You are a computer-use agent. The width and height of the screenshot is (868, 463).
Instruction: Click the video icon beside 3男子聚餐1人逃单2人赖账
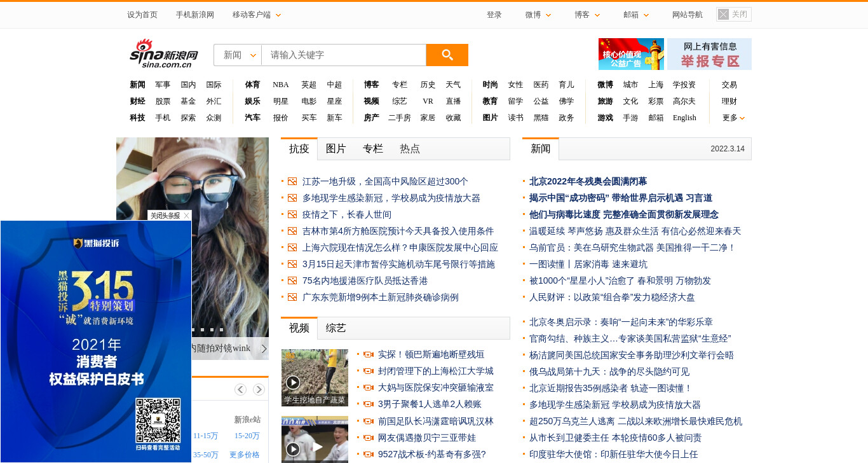tap(368, 404)
